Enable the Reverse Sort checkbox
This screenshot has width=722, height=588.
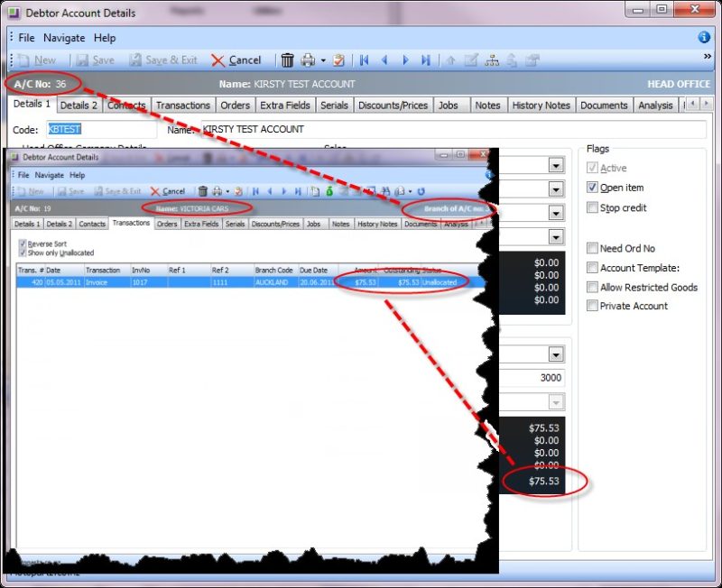pos(23,243)
